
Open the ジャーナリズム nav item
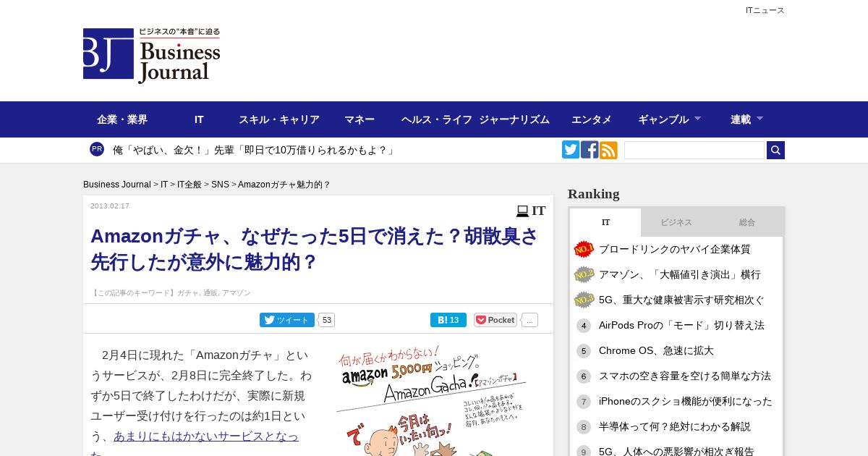[514, 119]
